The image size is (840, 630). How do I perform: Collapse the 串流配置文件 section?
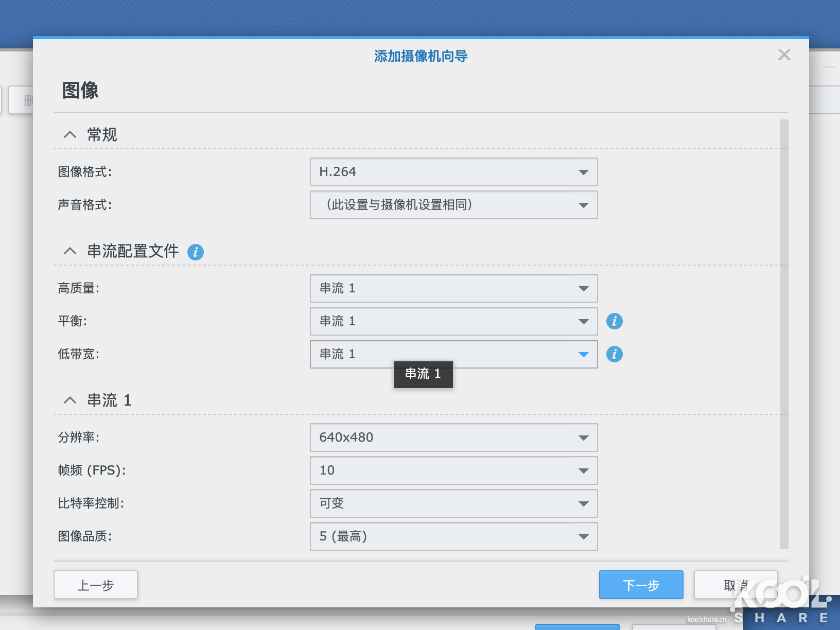[x=70, y=251]
